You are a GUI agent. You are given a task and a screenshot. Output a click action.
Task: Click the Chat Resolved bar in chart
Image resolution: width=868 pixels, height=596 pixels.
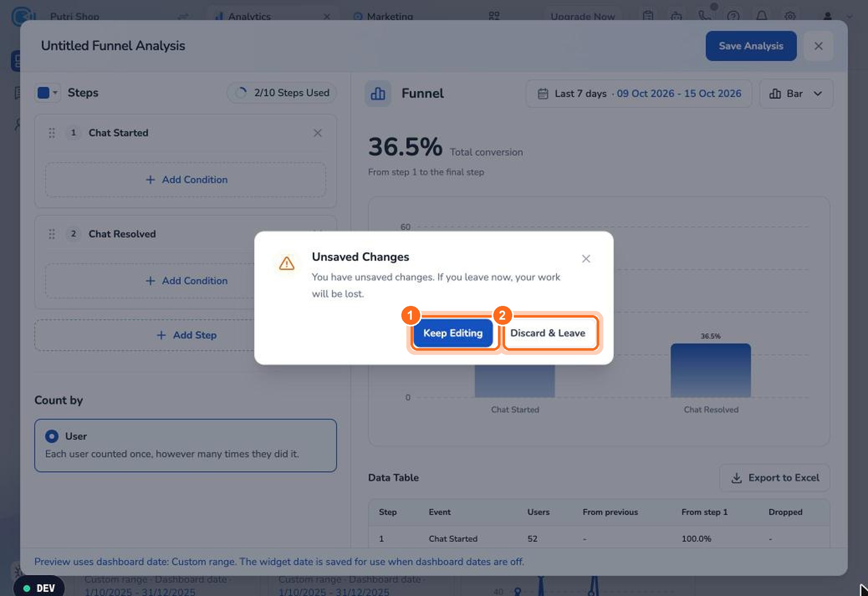(710, 370)
